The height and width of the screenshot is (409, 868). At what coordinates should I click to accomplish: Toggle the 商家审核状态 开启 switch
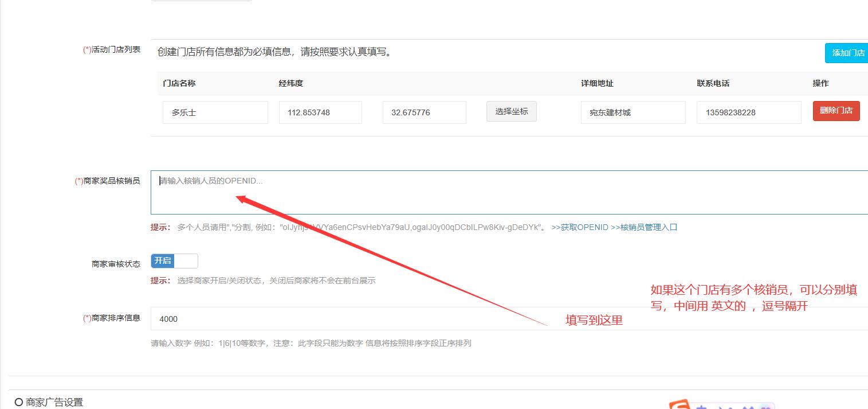pyautogui.click(x=174, y=261)
